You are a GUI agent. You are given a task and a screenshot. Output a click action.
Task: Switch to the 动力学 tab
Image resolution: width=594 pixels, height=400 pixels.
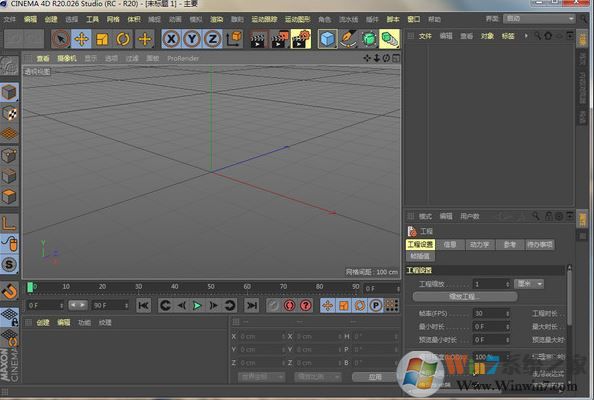click(479, 244)
